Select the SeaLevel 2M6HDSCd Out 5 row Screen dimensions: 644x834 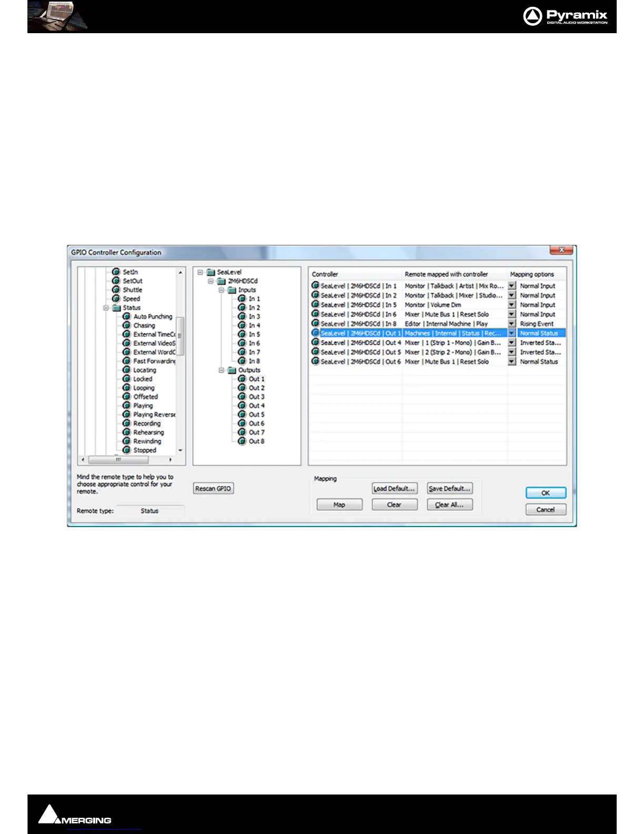click(x=438, y=352)
